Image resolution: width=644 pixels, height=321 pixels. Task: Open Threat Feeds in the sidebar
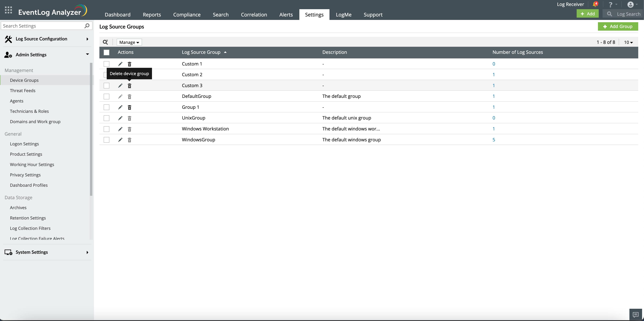22,91
